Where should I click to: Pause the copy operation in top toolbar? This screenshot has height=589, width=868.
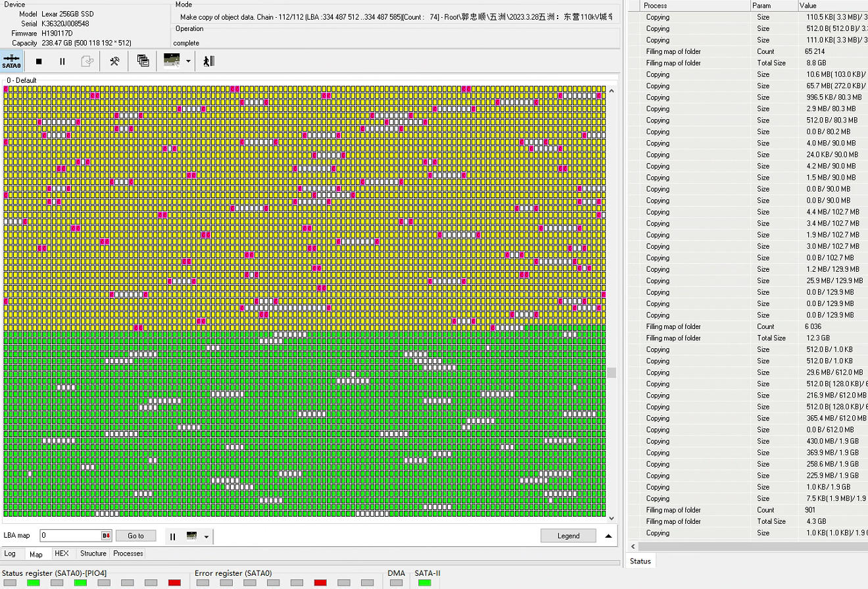(x=62, y=61)
